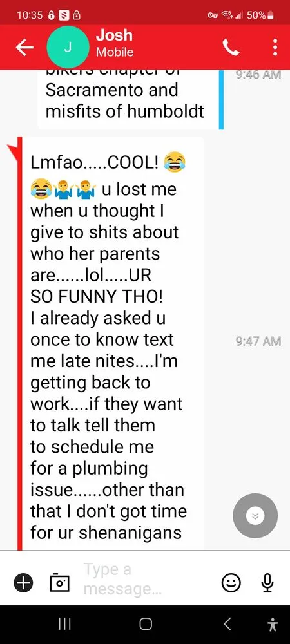Tap the battery 50% status indicator
This screenshot has height=644, width=290.
coord(260,15)
